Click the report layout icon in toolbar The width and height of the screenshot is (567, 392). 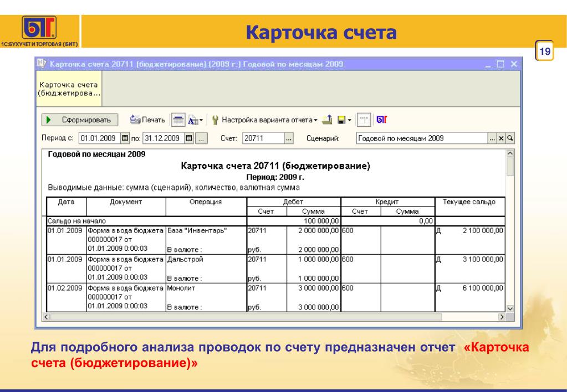(364, 120)
